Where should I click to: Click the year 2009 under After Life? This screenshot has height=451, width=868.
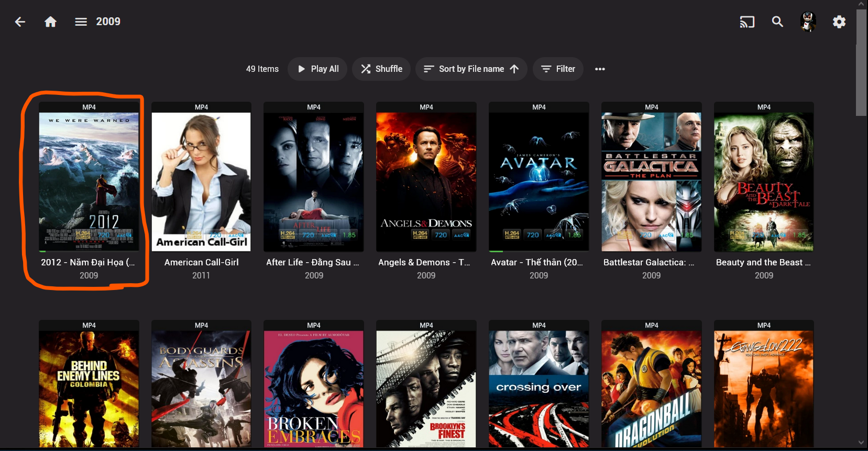(x=314, y=275)
